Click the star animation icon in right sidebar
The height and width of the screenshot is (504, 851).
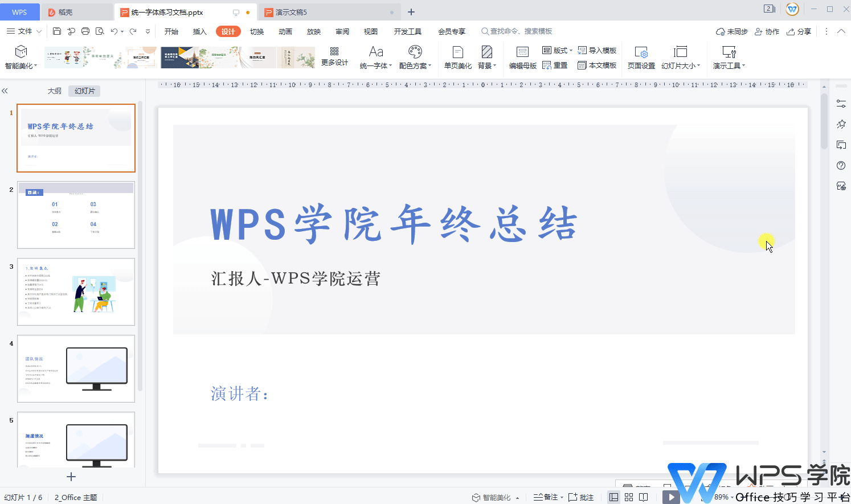(841, 124)
